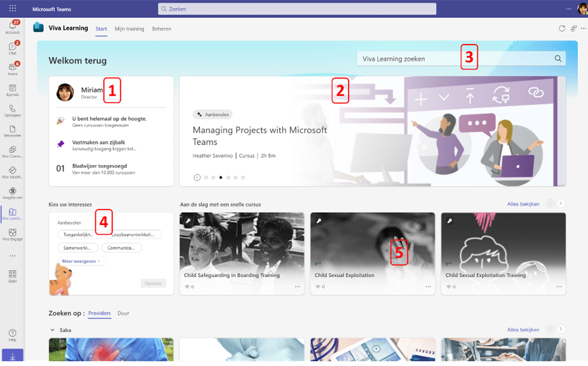The width and height of the screenshot is (588, 366).
Task: Open Viva Engage in the sidebar
Action: pos(13,235)
